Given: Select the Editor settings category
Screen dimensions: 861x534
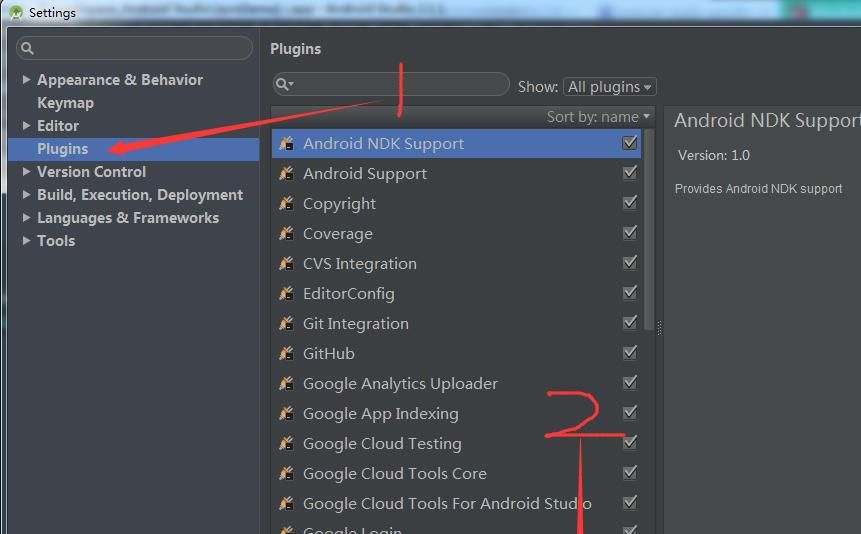Looking at the screenshot, I should tap(58, 126).
